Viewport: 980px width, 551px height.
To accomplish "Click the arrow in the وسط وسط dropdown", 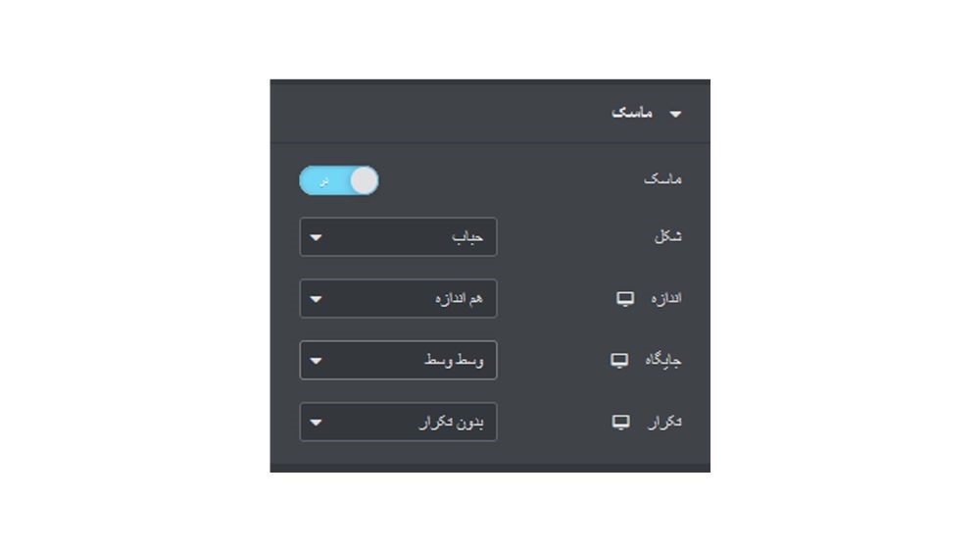I will (316, 361).
